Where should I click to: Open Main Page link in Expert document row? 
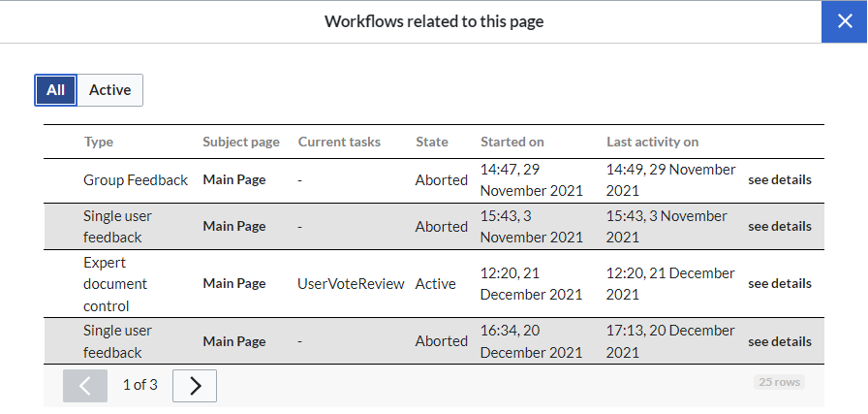click(234, 284)
